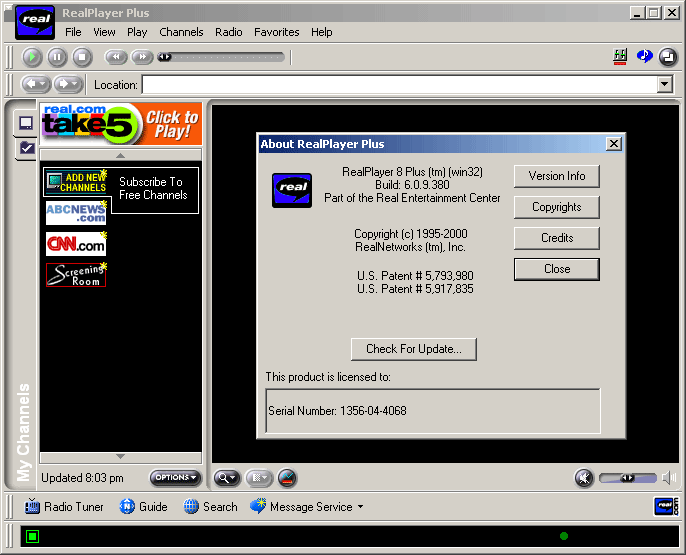Expand the Location dropdown arrow

click(x=665, y=84)
